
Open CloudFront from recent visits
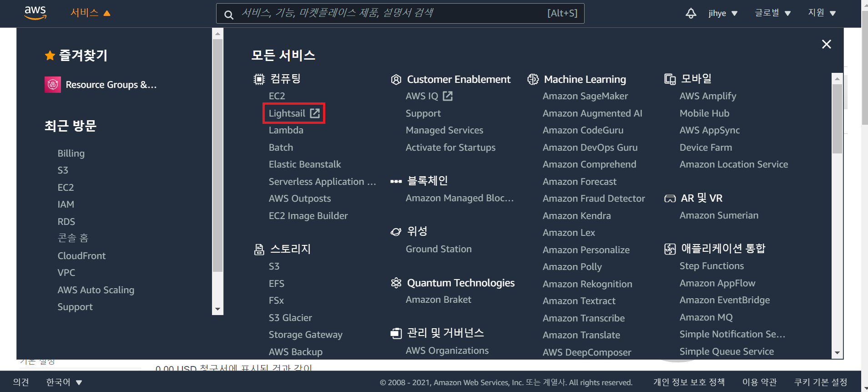point(81,256)
